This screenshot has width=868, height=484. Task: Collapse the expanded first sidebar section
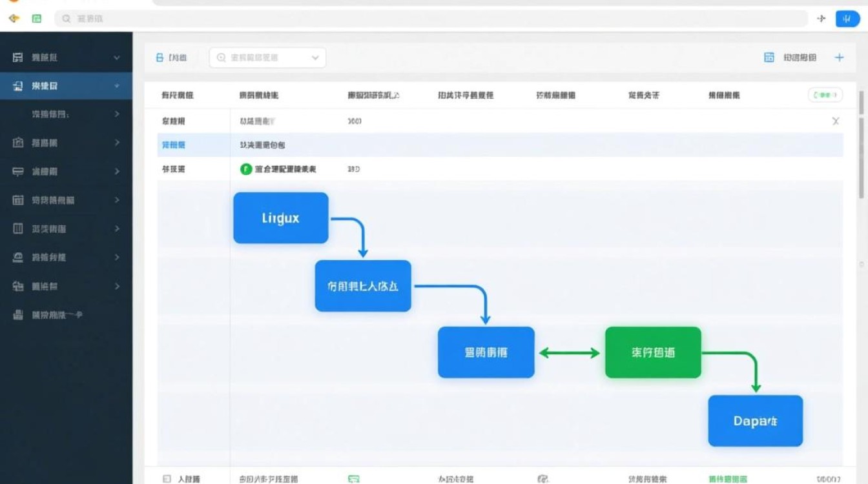pos(117,57)
